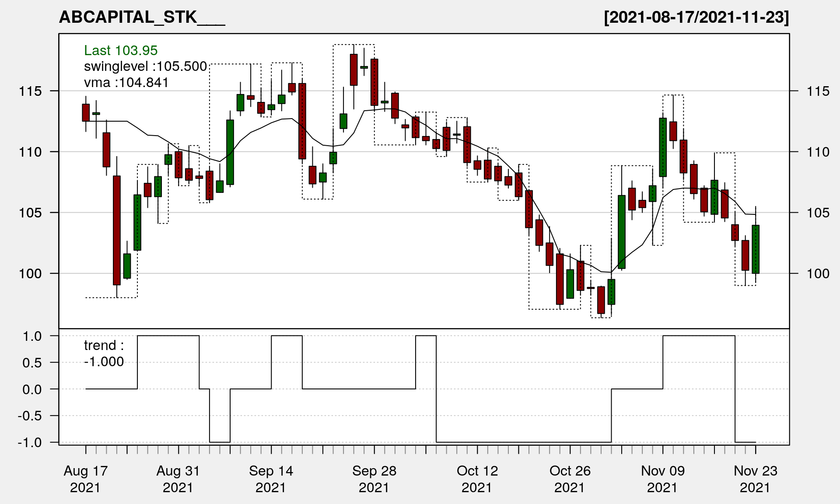Click the 0.5 trend axis label
840x504 pixels.
coord(32,363)
